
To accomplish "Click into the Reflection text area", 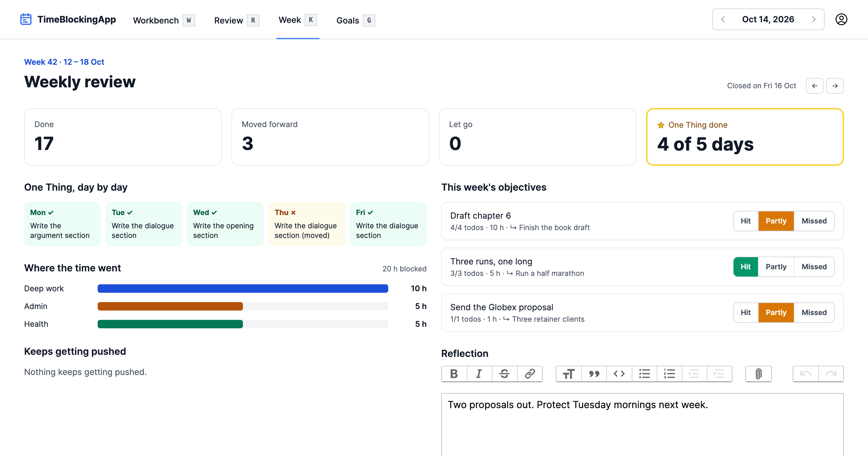I will pos(642,424).
